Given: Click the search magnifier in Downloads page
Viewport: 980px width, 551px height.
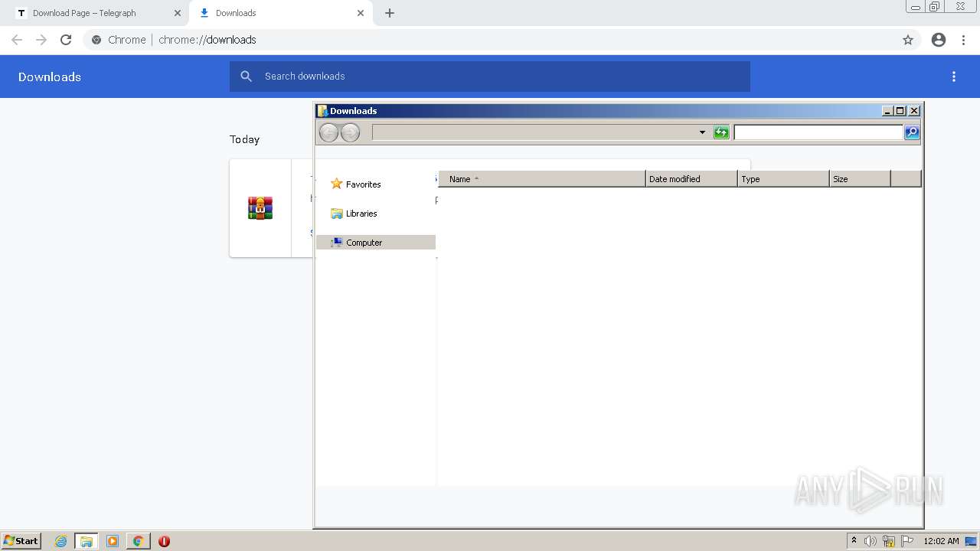Looking at the screenshot, I should pos(246,77).
